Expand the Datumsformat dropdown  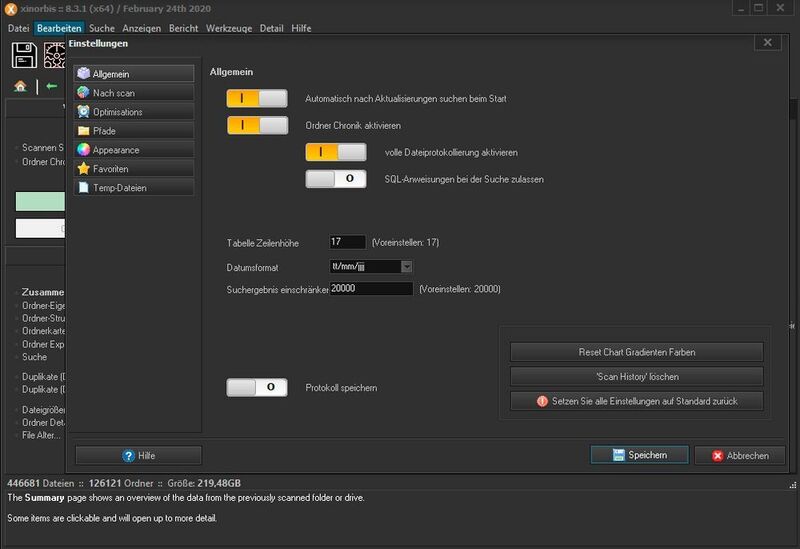click(x=406, y=267)
